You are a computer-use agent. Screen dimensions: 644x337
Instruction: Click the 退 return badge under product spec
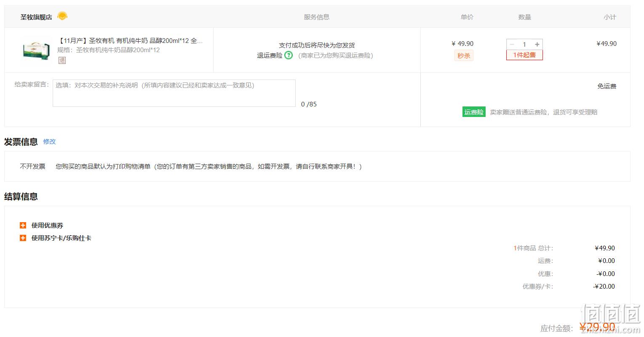(62, 60)
